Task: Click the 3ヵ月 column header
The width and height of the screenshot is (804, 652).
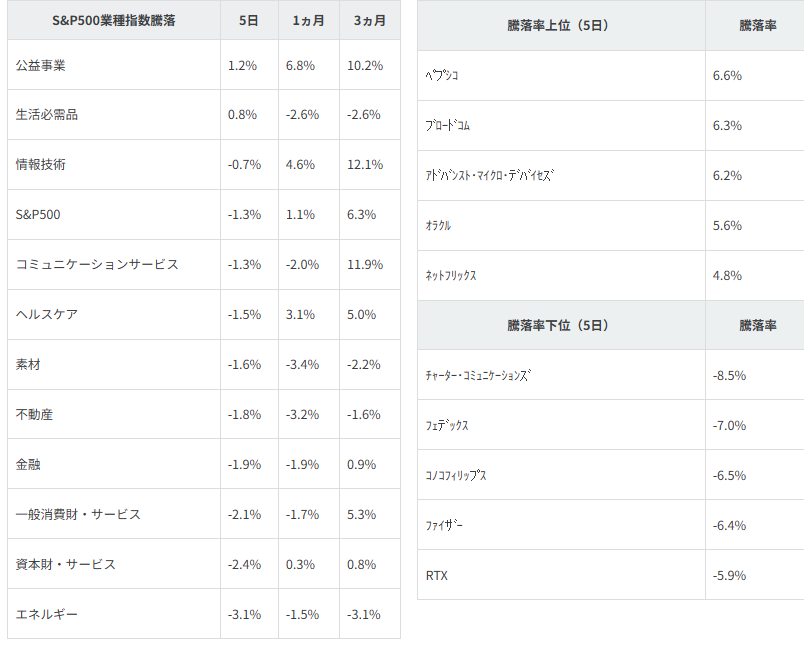Action: pyautogui.click(x=369, y=21)
